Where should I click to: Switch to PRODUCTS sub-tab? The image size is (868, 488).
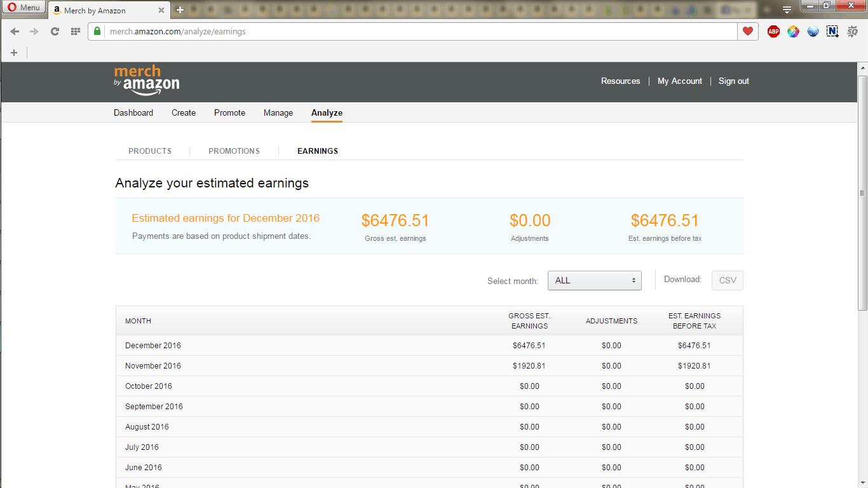150,151
